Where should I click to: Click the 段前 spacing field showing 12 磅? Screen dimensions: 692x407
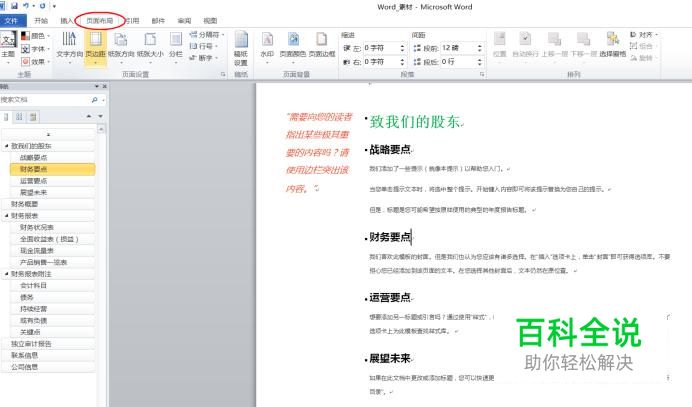(458, 48)
